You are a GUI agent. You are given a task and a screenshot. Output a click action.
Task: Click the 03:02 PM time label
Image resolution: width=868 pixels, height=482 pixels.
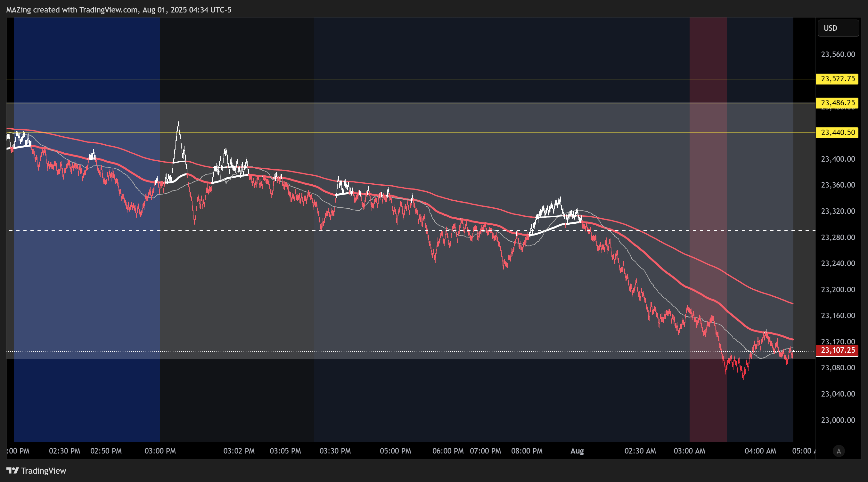tap(239, 451)
